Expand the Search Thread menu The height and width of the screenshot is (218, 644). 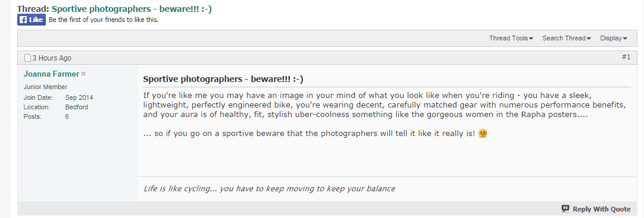tap(567, 38)
